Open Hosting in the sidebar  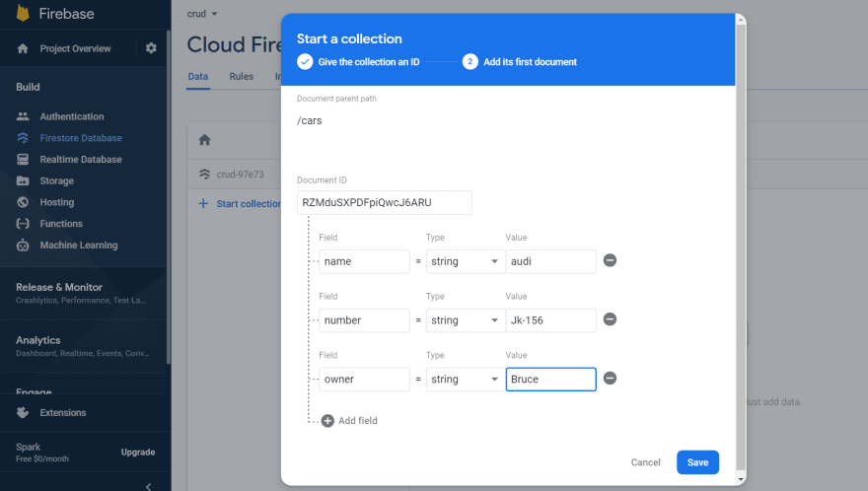point(56,202)
